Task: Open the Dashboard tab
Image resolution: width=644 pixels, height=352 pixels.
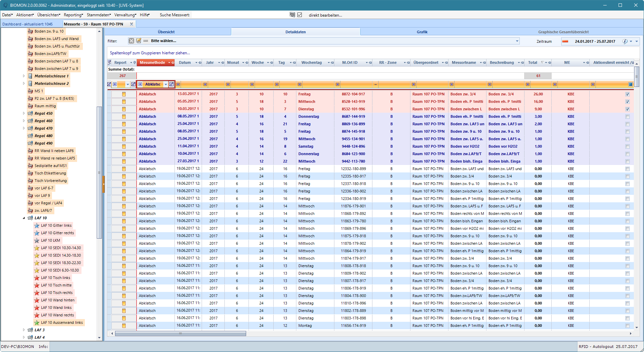Action: click(x=28, y=24)
